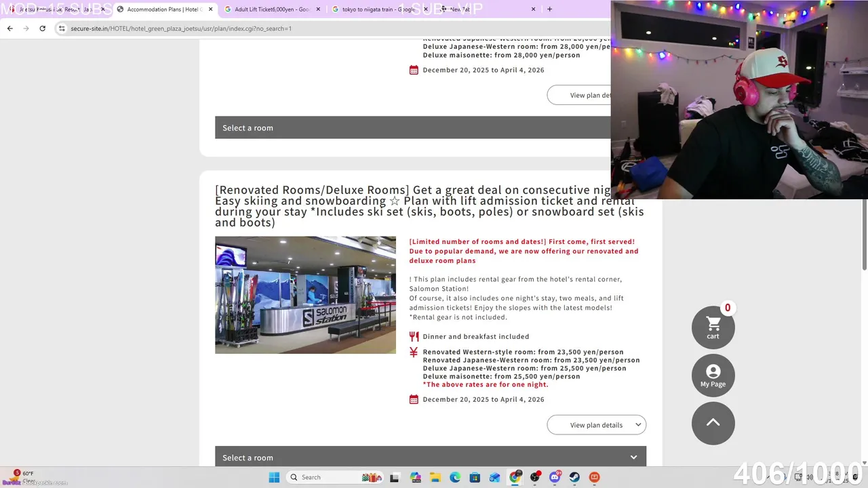Open a new browser tab with plus
The image size is (868, 488).
tap(549, 9)
